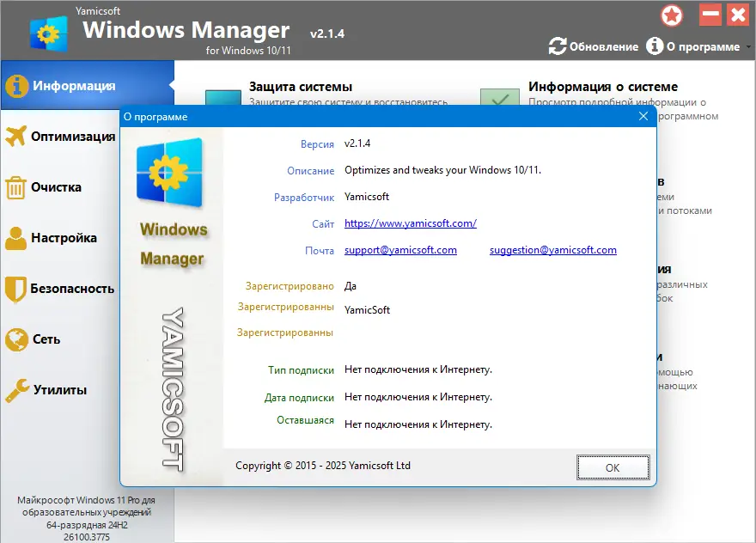Viewport: 756px width, 543px height.
Task: Expand the dropdown arrow next to О программе
Action: [x=748, y=46]
